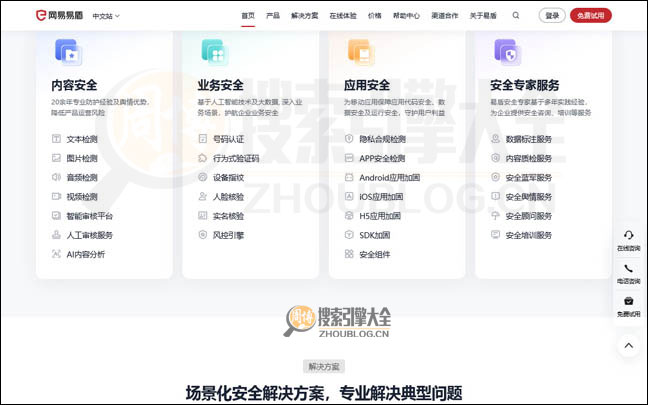Image resolution: width=648 pixels, height=405 pixels.
Task: Open the 文本检测 link
Action: point(82,139)
